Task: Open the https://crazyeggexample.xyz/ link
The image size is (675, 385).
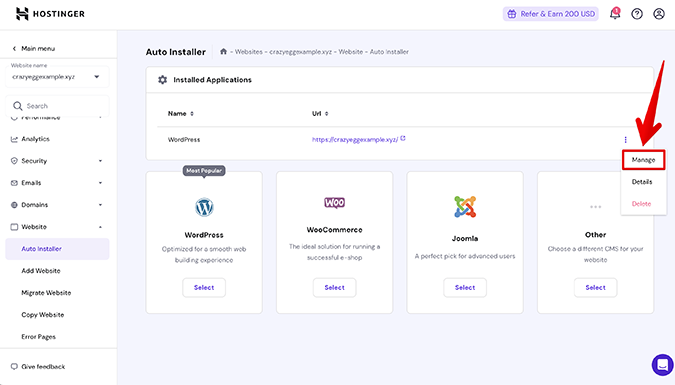Action: [355, 140]
